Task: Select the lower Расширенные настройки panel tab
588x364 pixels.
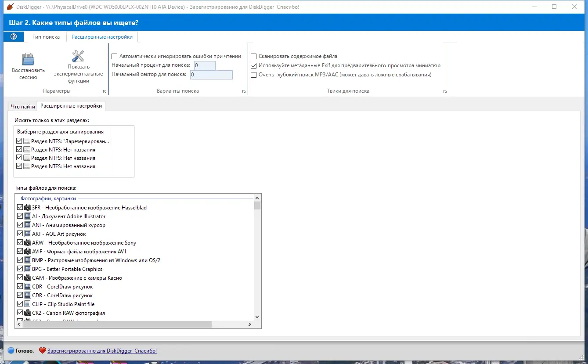Action: [71, 106]
